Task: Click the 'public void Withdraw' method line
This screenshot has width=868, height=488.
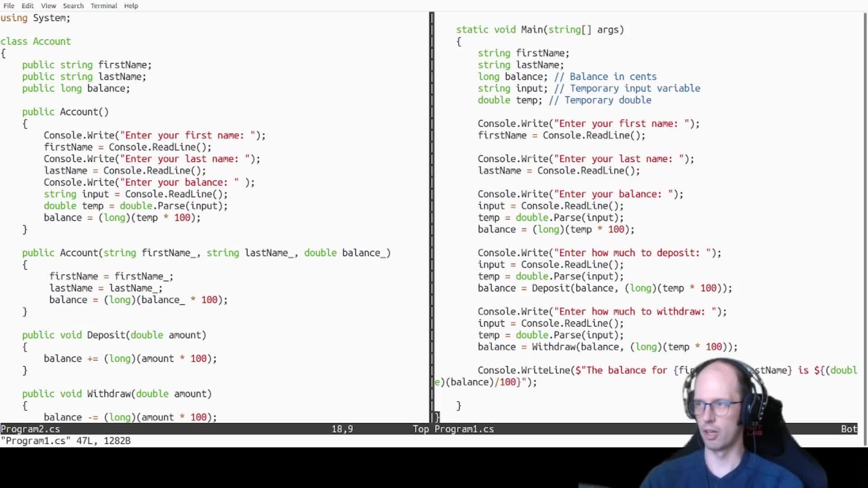Action: [117, 394]
